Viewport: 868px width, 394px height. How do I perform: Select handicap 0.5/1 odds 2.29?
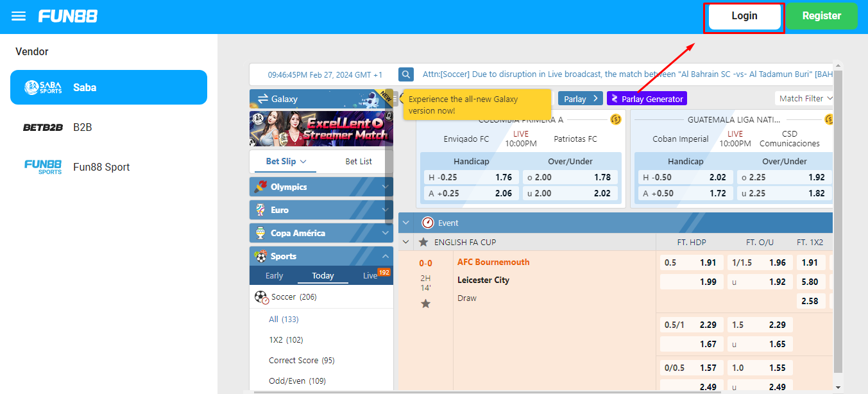692,325
